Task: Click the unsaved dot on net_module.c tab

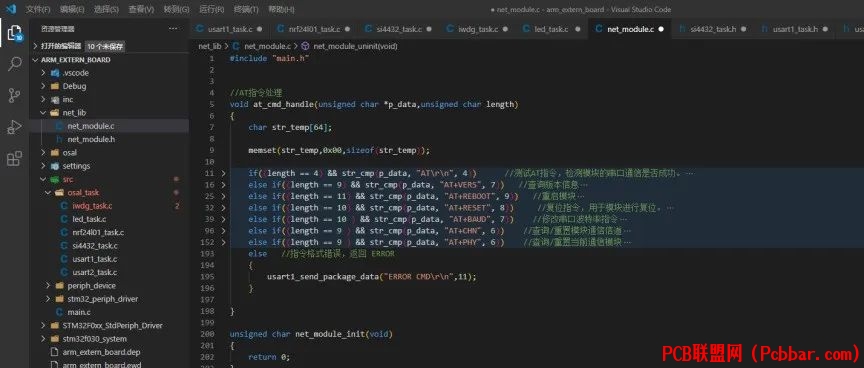Action: pos(660,29)
